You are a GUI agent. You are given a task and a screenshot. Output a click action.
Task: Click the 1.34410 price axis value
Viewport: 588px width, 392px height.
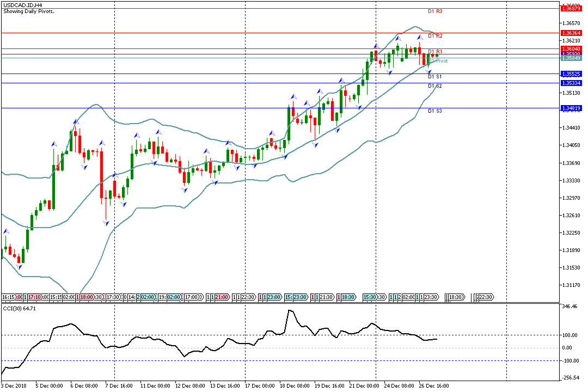[571, 128]
